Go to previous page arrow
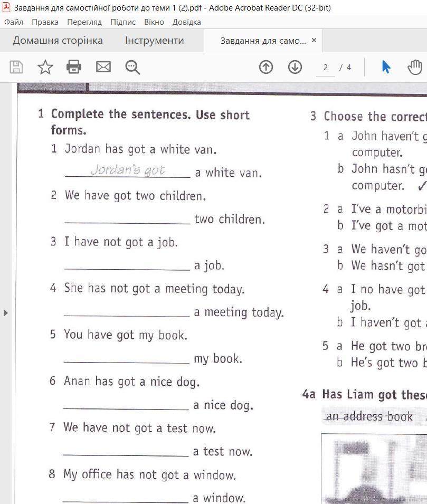Viewport: 427px width, 504px height. click(x=266, y=67)
